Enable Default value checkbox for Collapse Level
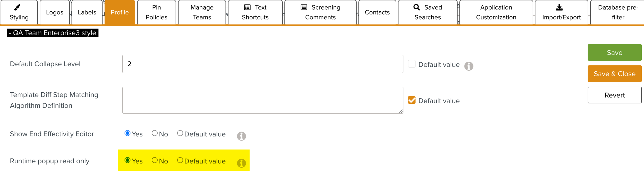Viewport: 644px width, 172px height. click(412, 64)
